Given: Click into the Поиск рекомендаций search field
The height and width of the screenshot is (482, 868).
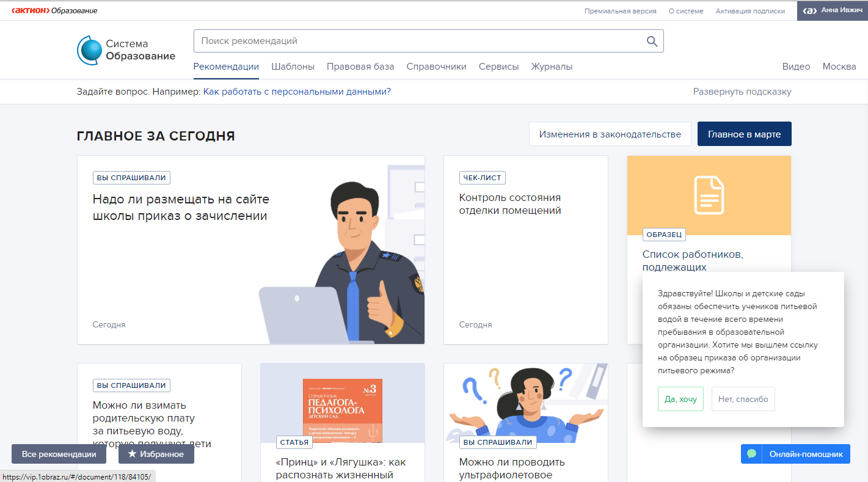Looking at the screenshot, I should (415, 41).
